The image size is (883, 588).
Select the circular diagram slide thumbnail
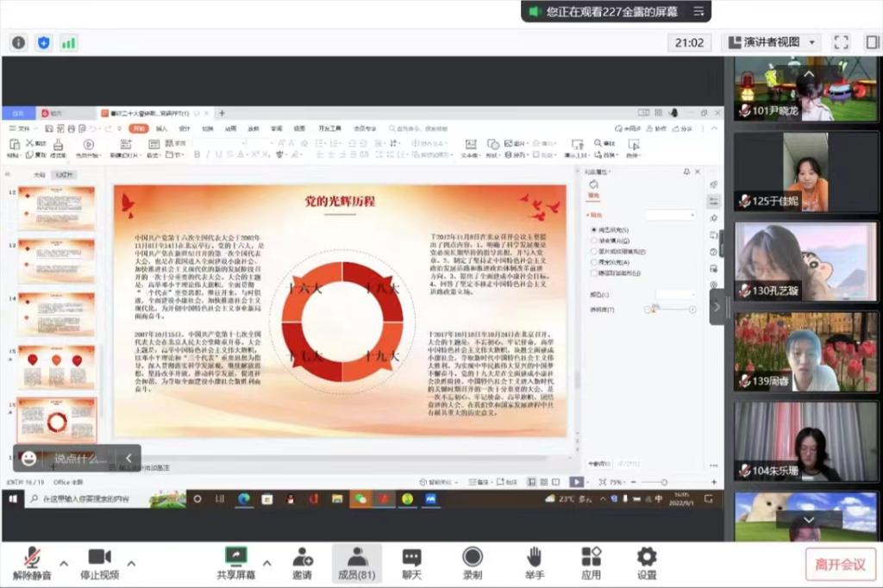[x=56, y=420]
